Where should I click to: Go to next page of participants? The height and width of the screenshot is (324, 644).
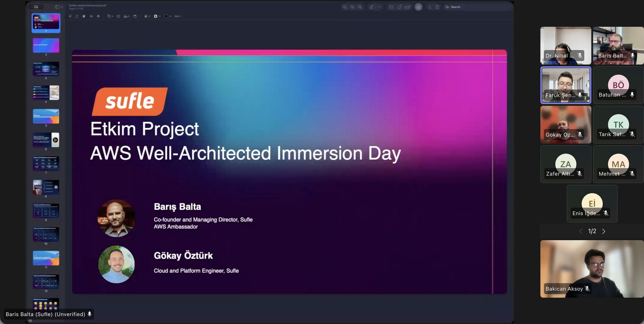coord(603,232)
